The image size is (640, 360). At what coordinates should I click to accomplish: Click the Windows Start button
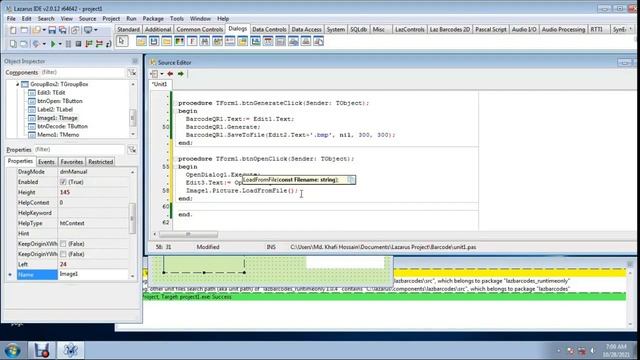13,350
